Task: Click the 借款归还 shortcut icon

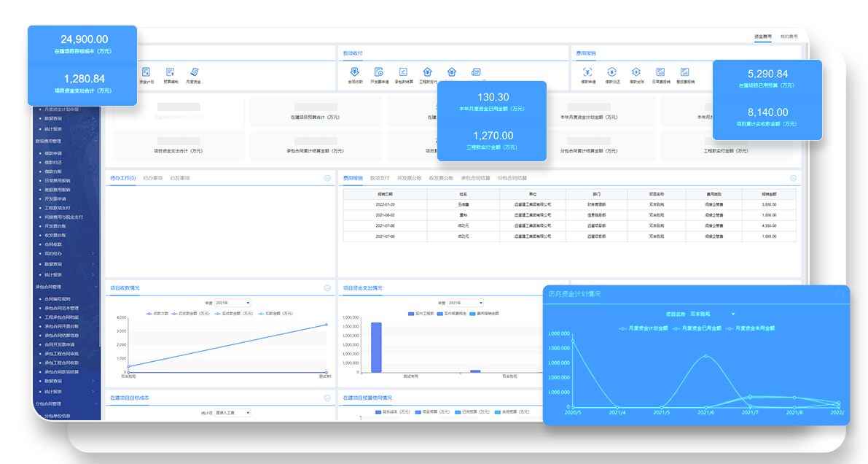Action: 611,72
